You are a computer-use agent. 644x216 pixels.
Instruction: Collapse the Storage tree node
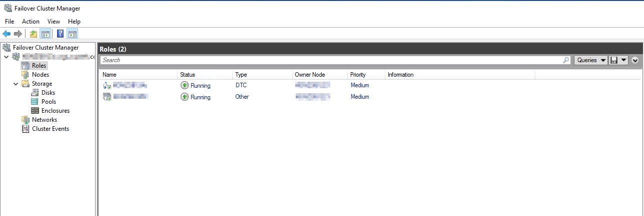coord(16,84)
